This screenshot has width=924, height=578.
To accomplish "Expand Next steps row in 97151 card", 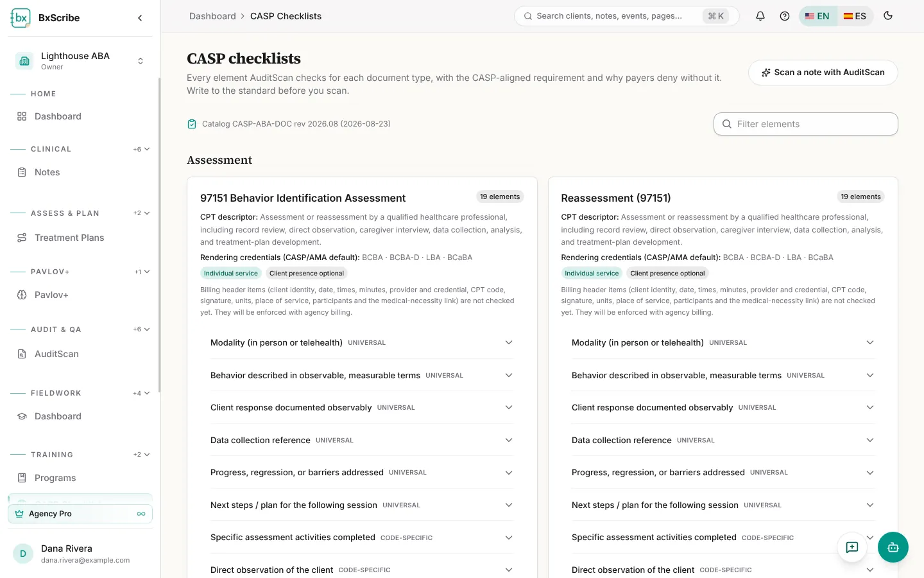I will pyautogui.click(x=361, y=505).
